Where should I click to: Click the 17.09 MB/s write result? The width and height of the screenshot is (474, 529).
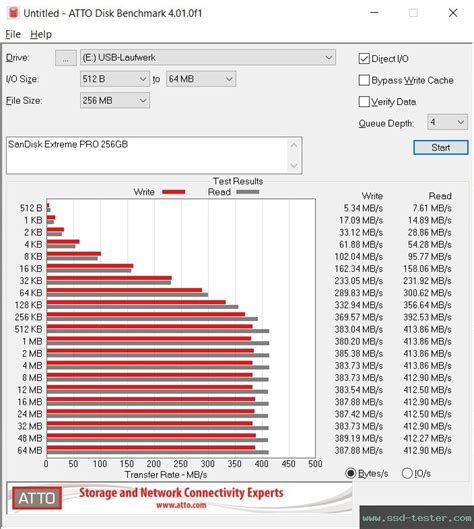coord(361,220)
